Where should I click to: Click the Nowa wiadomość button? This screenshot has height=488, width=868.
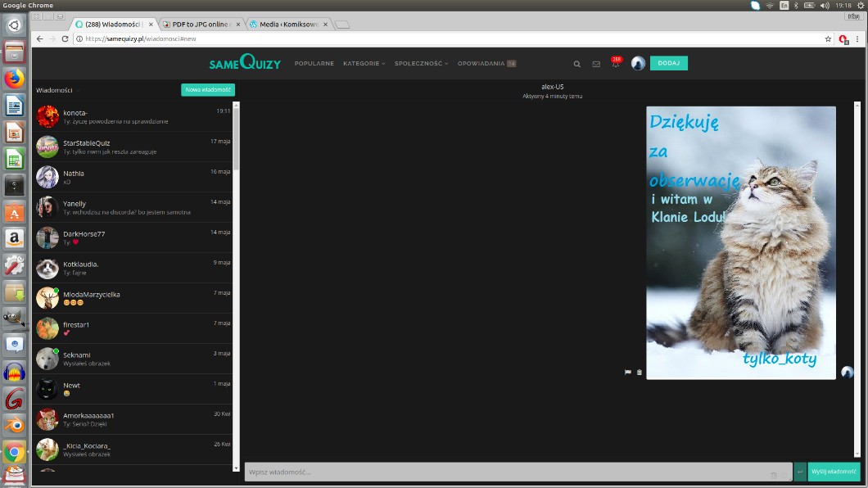pyautogui.click(x=207, y=90)
